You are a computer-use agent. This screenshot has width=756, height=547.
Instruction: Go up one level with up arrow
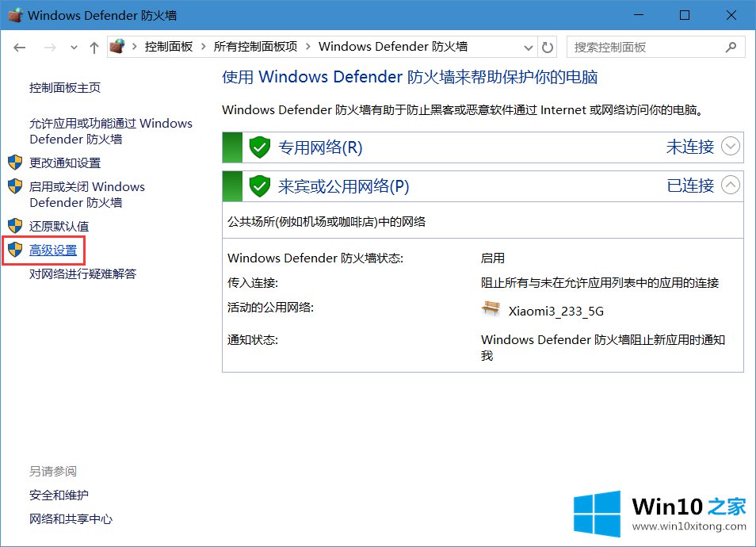(x=94, y=48)
